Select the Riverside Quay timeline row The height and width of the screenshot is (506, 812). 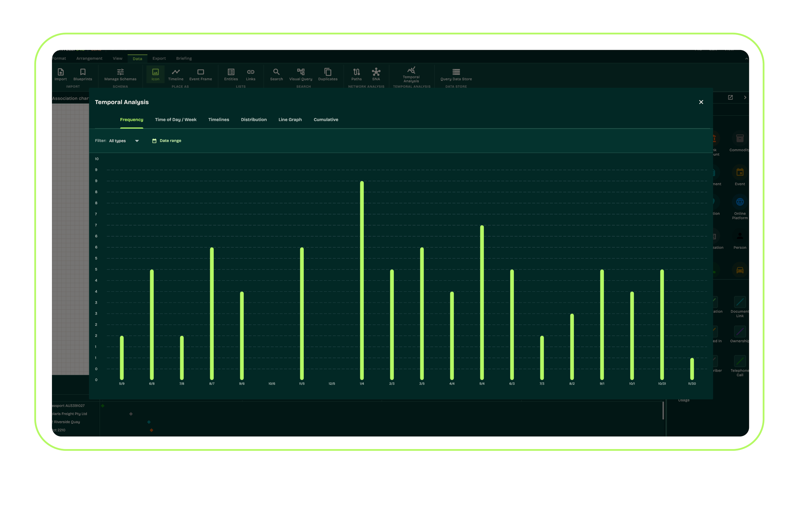(x=66, y=422)
